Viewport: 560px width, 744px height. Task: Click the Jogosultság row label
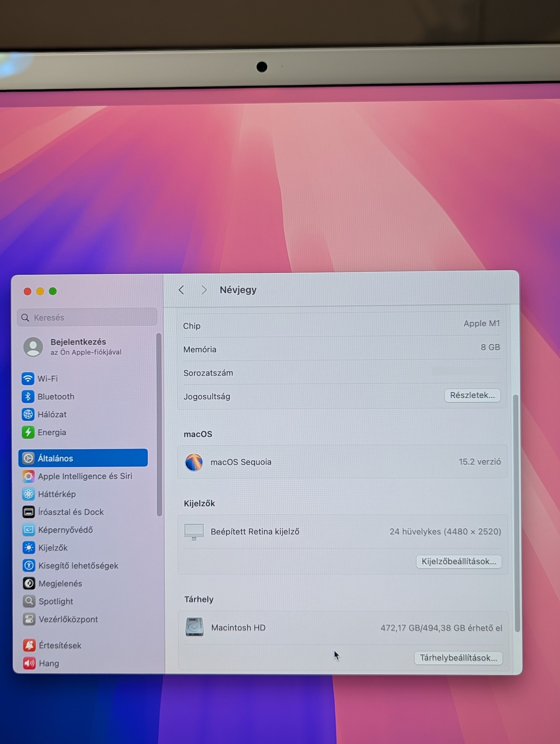coord(207,396)
